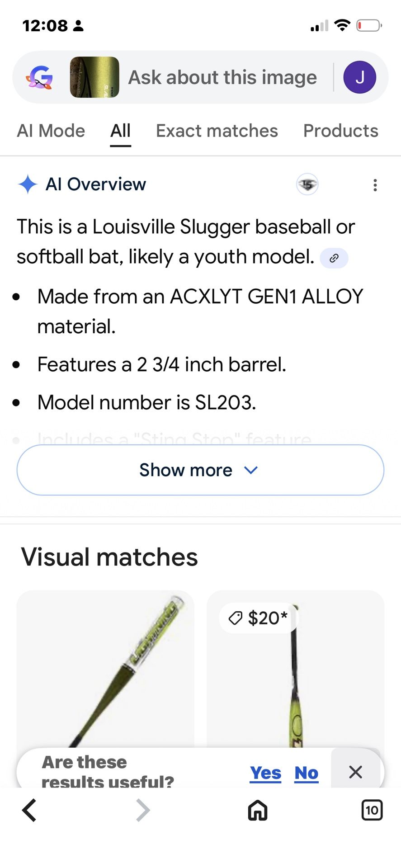Tap the searched bat image thumbnail

[94, 77]
